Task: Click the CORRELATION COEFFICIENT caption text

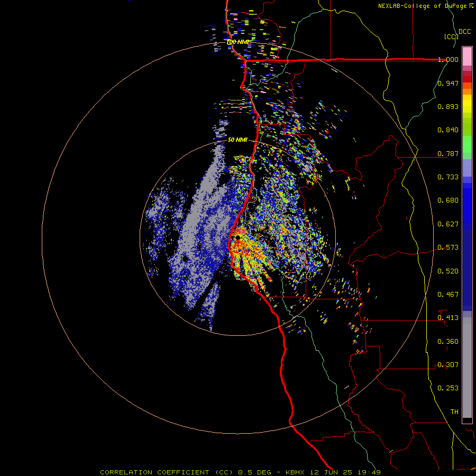Action: [x=154, y=472]
